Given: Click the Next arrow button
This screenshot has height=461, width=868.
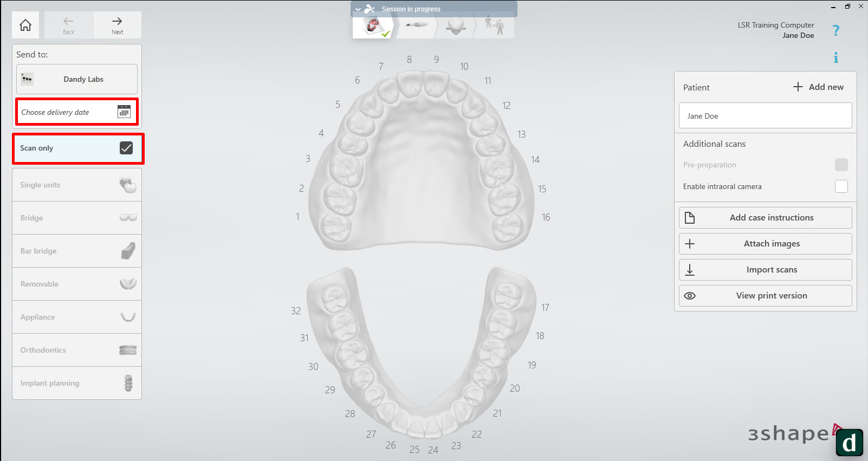Looking at the screenshot, I should (x=117, y=25).
